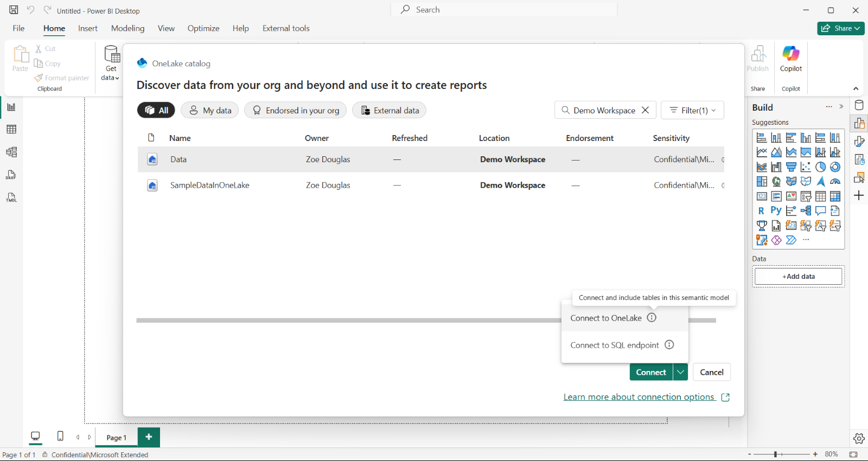Select the Donut chart visual
Viewport: 868px width, 461px height.
pyautogui.click(x=835, y=167)
